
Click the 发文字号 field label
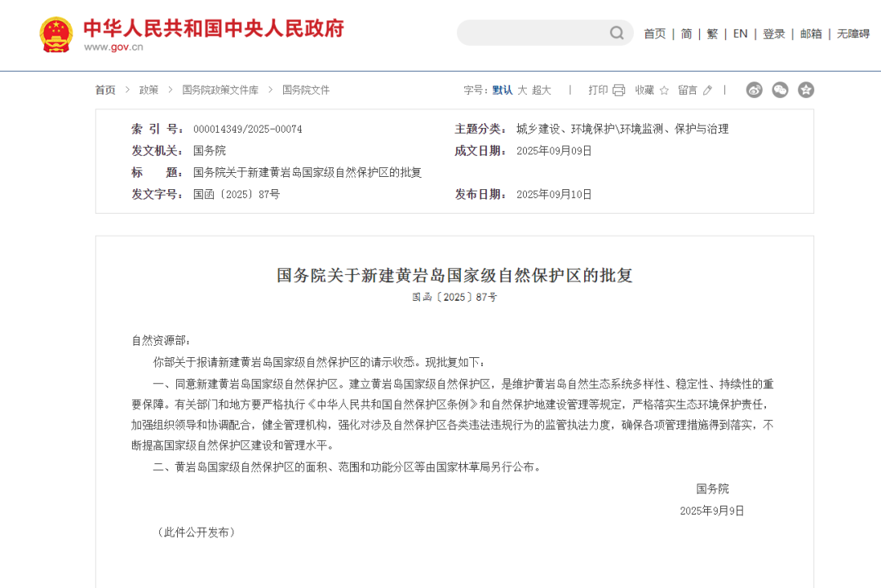click(158, 194)
